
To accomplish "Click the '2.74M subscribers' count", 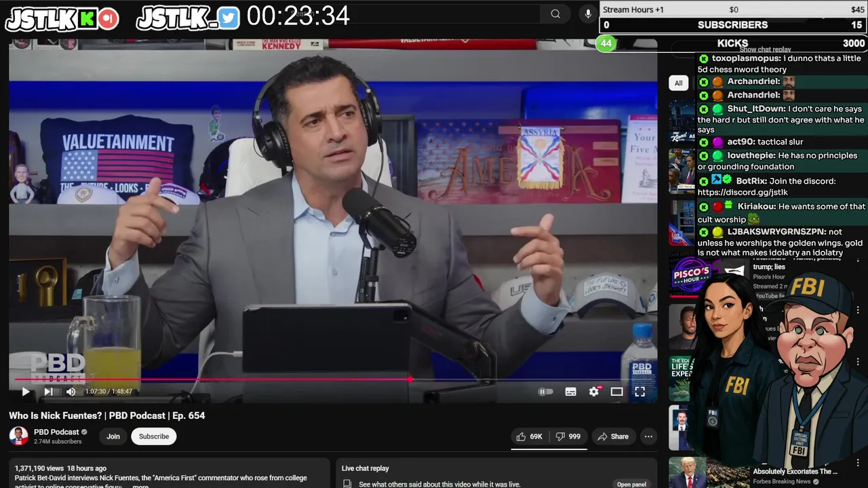I will 58,442.
